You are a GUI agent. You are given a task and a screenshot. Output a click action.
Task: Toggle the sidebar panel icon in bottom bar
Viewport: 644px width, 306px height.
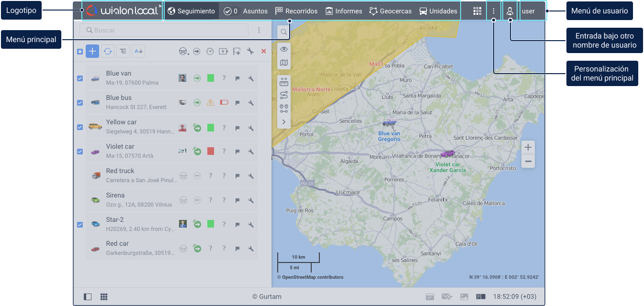click(x=88, y=296)
